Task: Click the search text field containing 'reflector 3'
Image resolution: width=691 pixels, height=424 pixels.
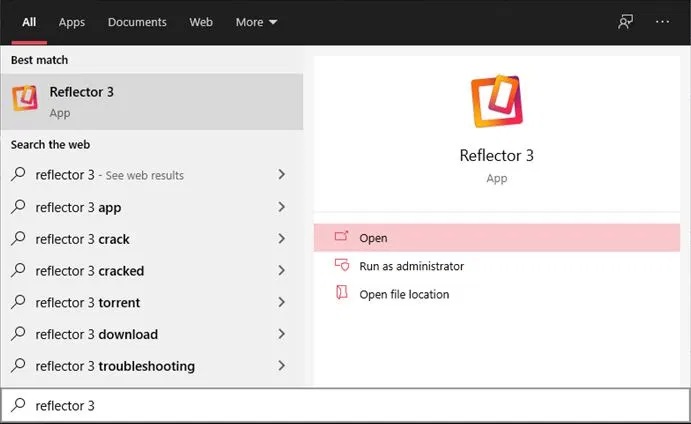Action: (350, 406)
